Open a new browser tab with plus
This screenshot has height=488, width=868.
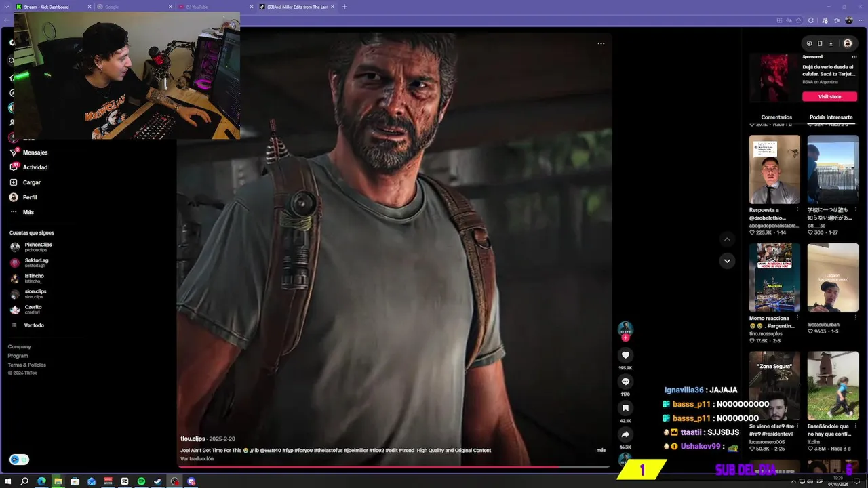pyautogui.click(x=344, y=7)
